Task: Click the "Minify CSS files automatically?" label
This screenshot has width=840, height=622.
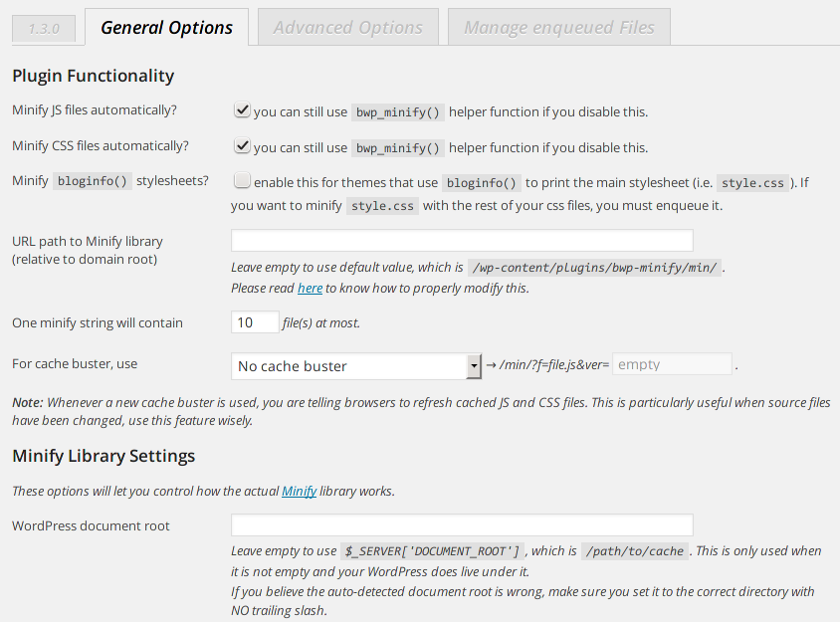Action: pyautogui.click(x=100, y=146)
